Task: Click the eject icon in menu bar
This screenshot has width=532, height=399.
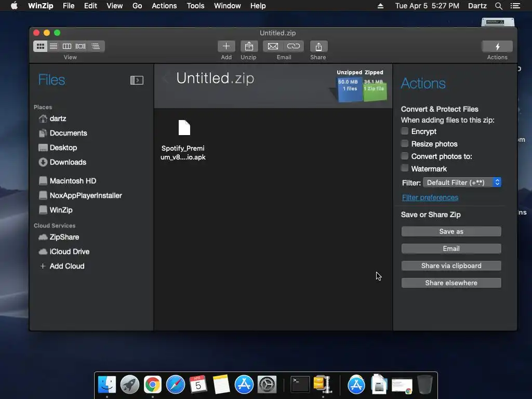Action: point(380,6)
